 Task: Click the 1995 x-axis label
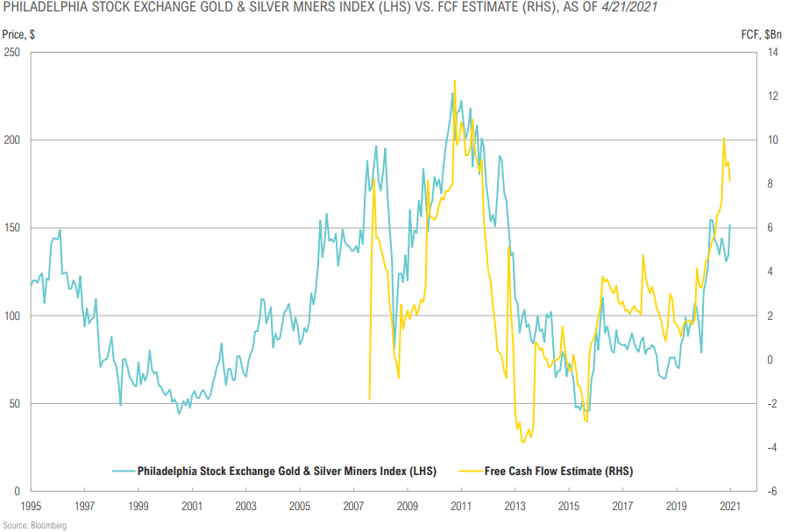[x=31, y=507]
